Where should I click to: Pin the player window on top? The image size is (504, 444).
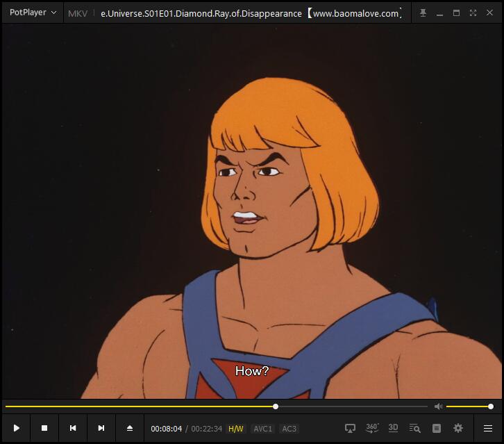pos(423,13)
